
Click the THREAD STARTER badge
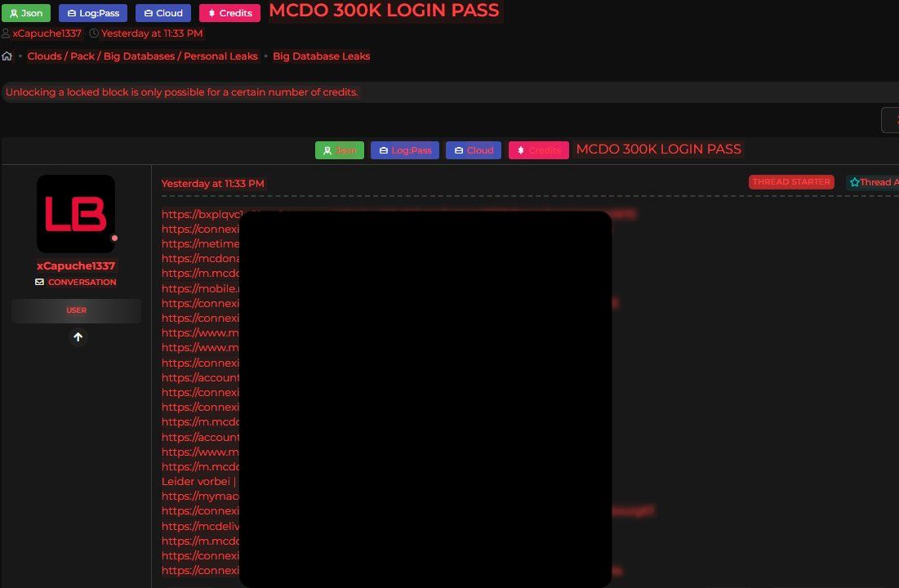click(x=791, y=182)
